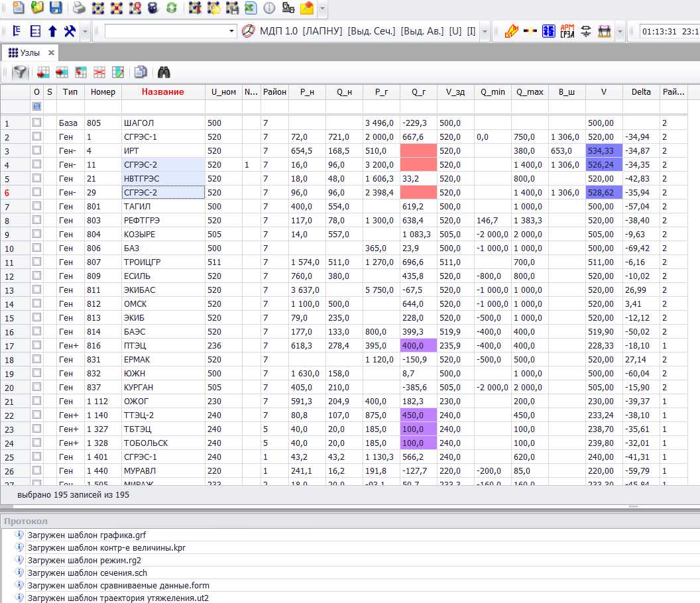700x603 pixels.
Task: Select row number 6 header
Action: tap(15, 193)
